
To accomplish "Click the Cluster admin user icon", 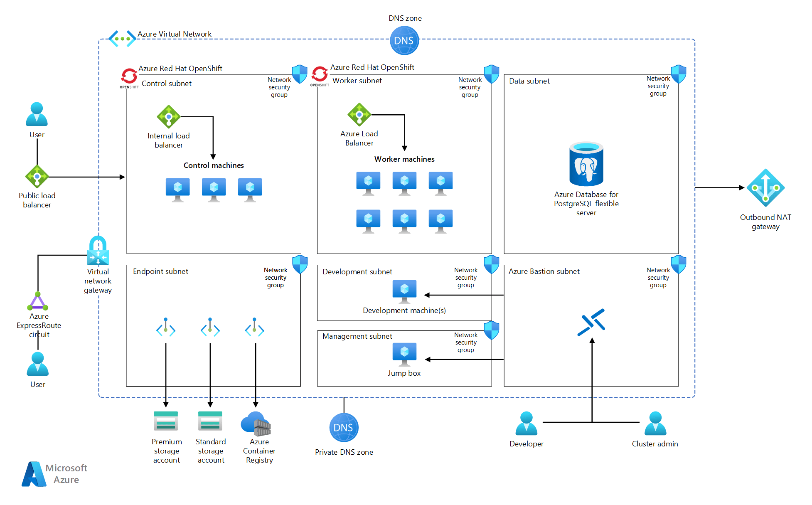I will click(x=655, y=424).
